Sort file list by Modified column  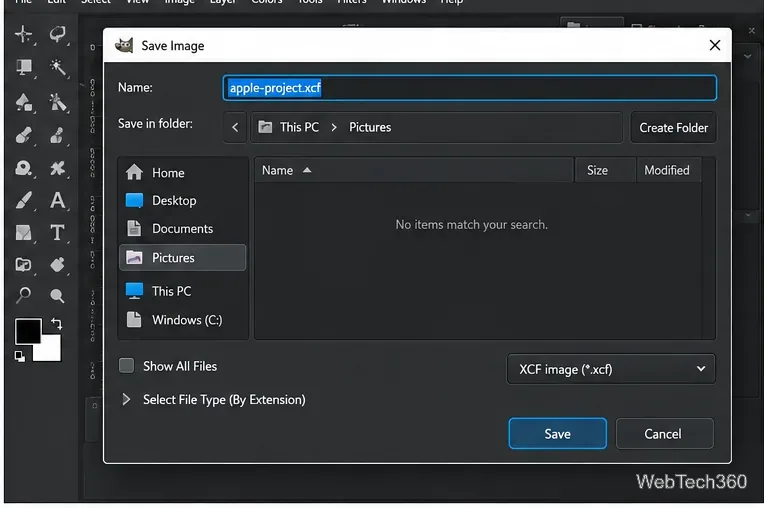pos(669,170)
